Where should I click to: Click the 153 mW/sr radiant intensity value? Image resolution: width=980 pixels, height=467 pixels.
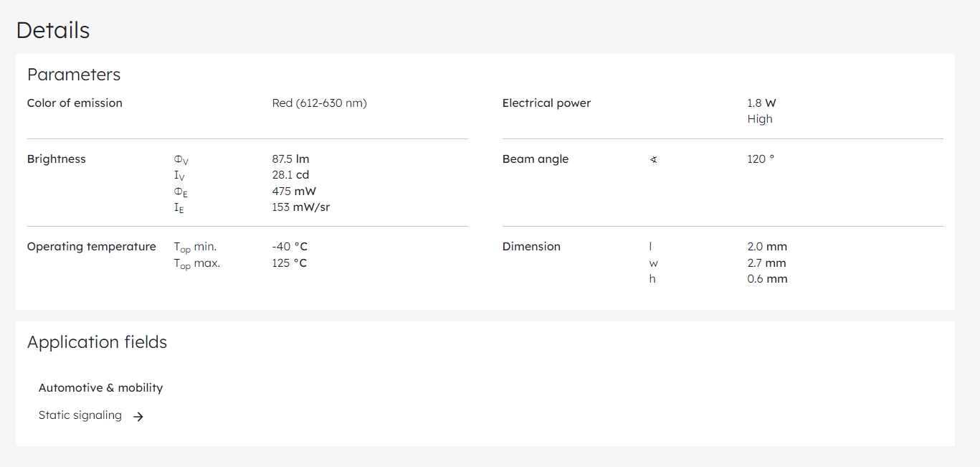[301, 207]
